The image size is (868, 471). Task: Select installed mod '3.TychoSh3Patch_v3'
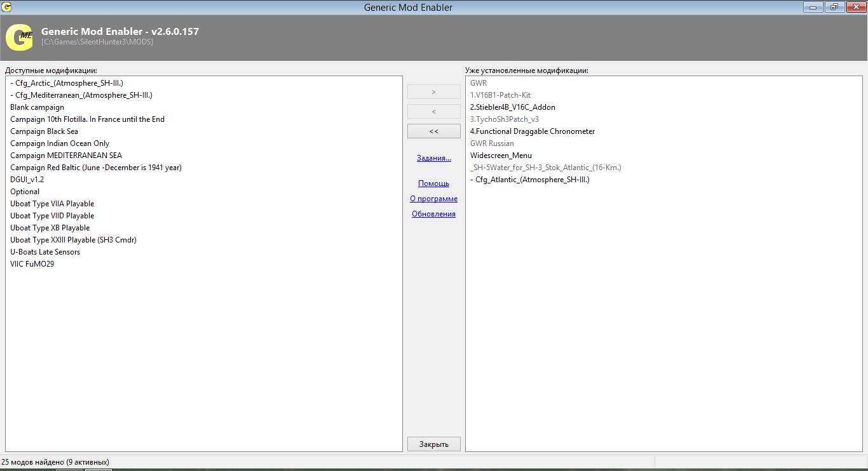tap(505, 119)
